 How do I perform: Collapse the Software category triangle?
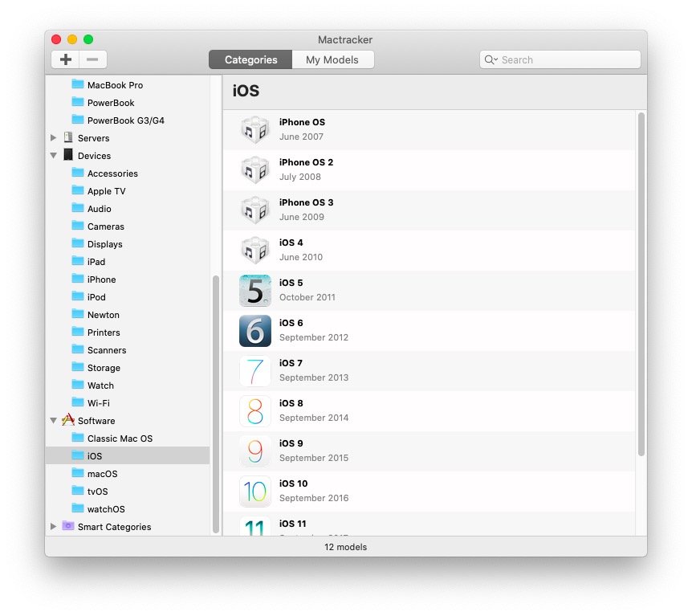[54, 420]
